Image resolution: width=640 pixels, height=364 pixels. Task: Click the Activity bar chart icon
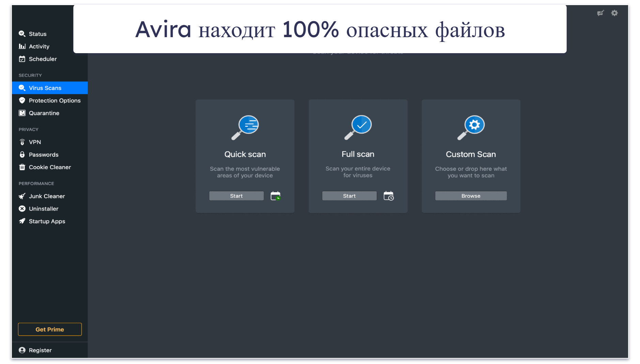pyautogui.click(x=22, y=46)
